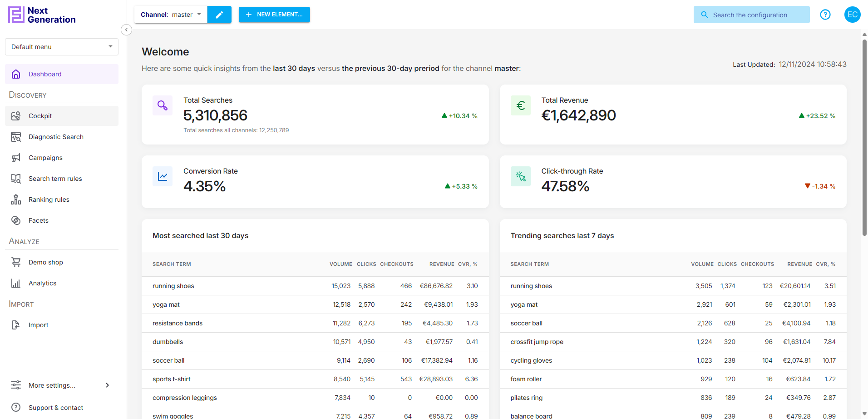868x419 pixels.
Task: Go to Analytics in sidebar
Action: tap(43, 283)
